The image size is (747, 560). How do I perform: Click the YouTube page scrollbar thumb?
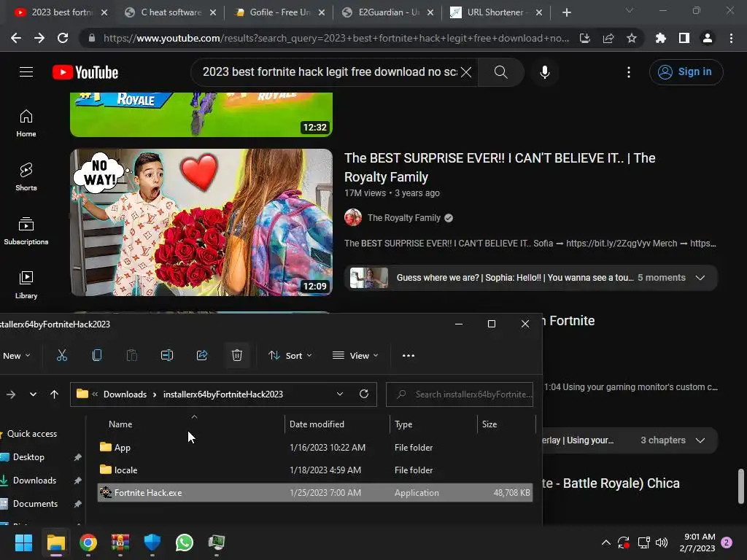pyautogui.click(x=741, y=486)
